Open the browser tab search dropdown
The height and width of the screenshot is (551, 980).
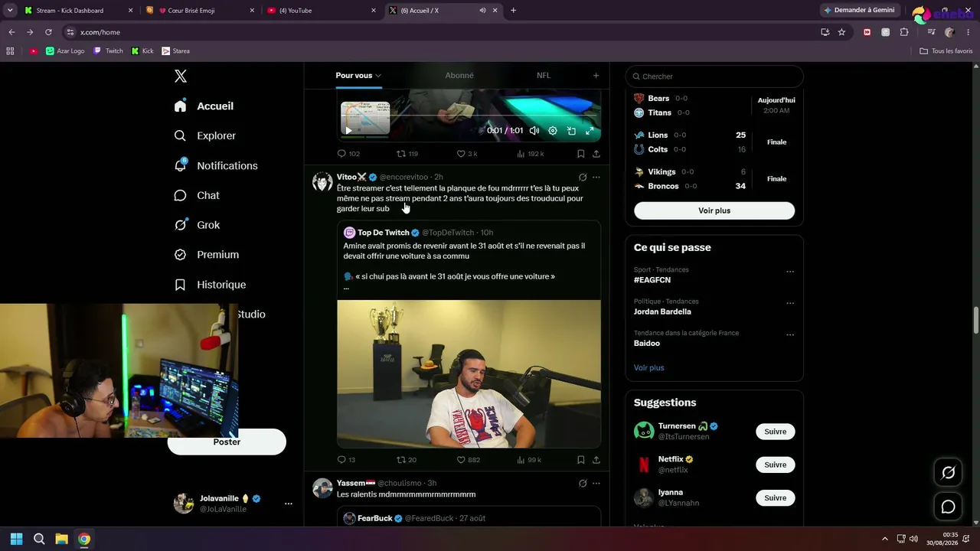(x=10, y=11)
